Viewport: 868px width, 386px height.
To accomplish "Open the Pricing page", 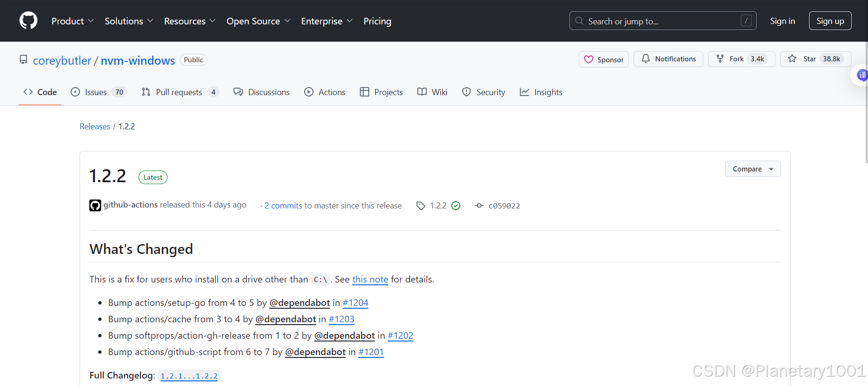I will [x=377, y=21].
